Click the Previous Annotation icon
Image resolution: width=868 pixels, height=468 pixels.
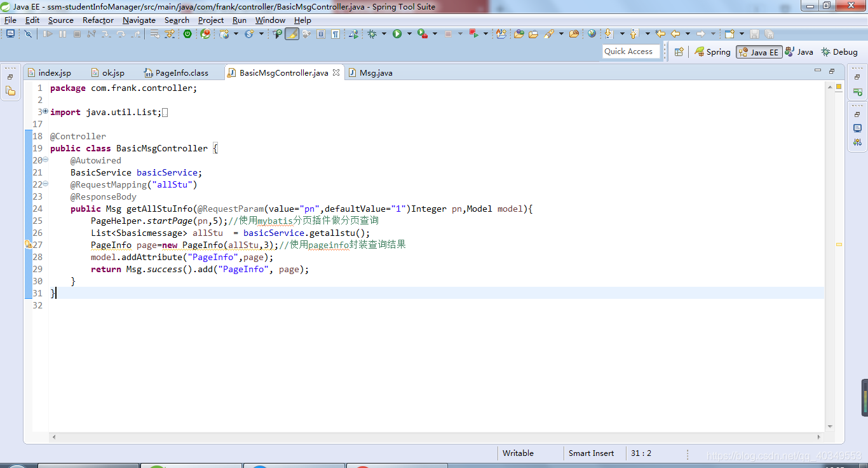[x=634, y=34]
